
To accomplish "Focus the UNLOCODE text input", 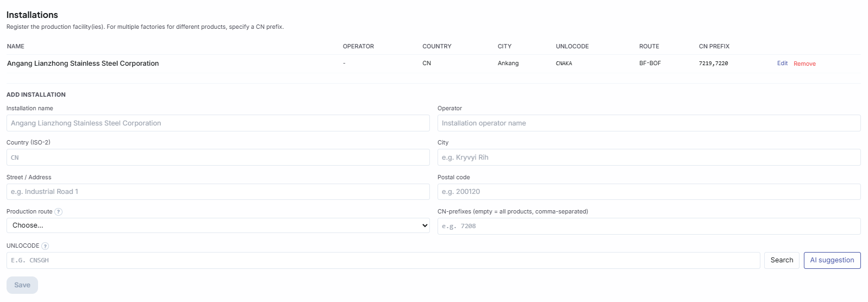I will (383, 260).
